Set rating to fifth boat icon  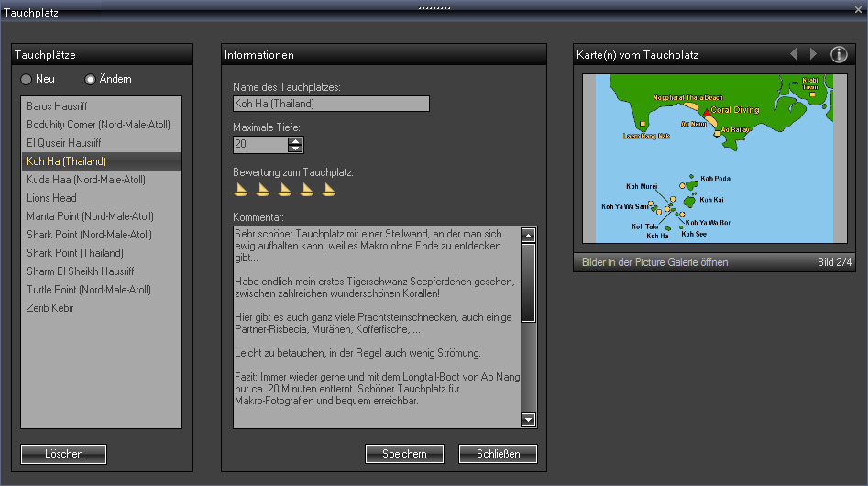click(329, 190)
